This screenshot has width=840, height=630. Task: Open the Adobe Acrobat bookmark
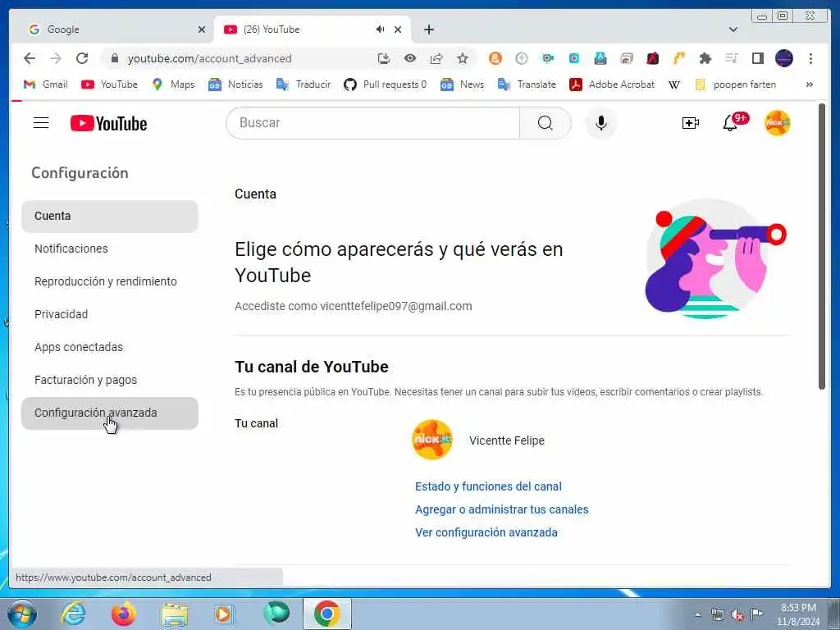(612, 84)
